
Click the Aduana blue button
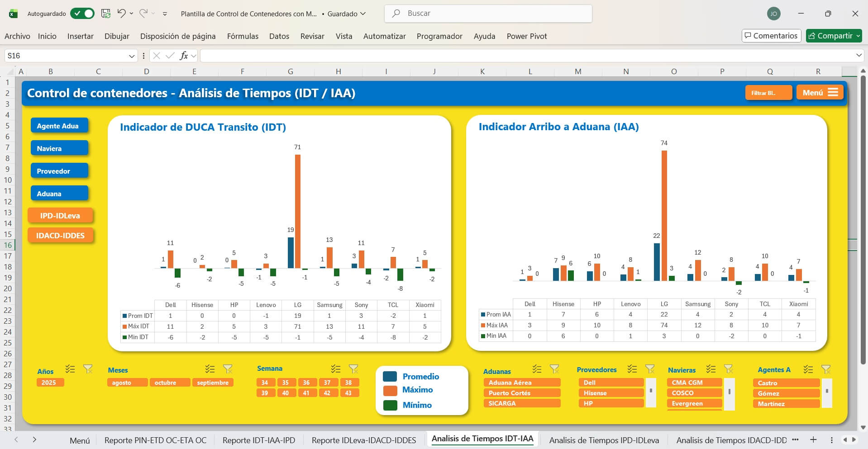click(59, 194)
